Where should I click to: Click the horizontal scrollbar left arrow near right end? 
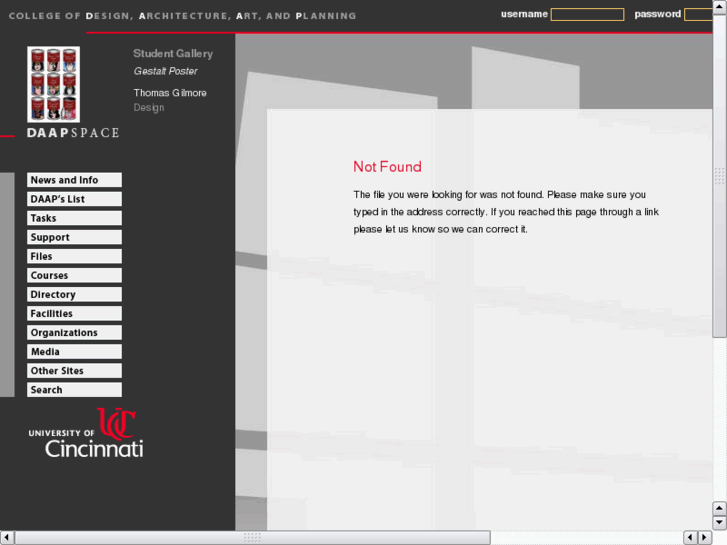[690, 538]
